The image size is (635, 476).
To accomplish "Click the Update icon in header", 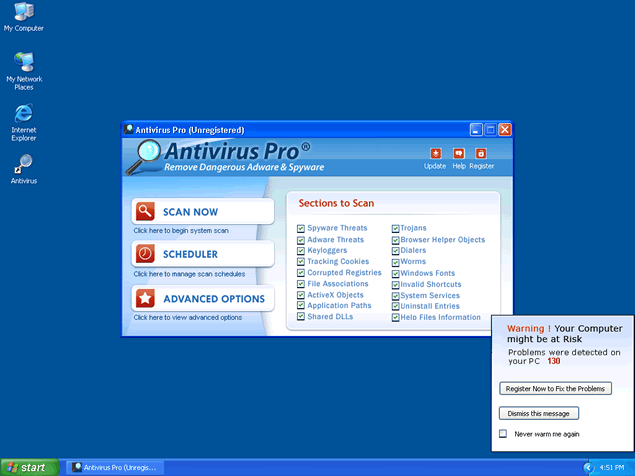I will pos(435,154).
